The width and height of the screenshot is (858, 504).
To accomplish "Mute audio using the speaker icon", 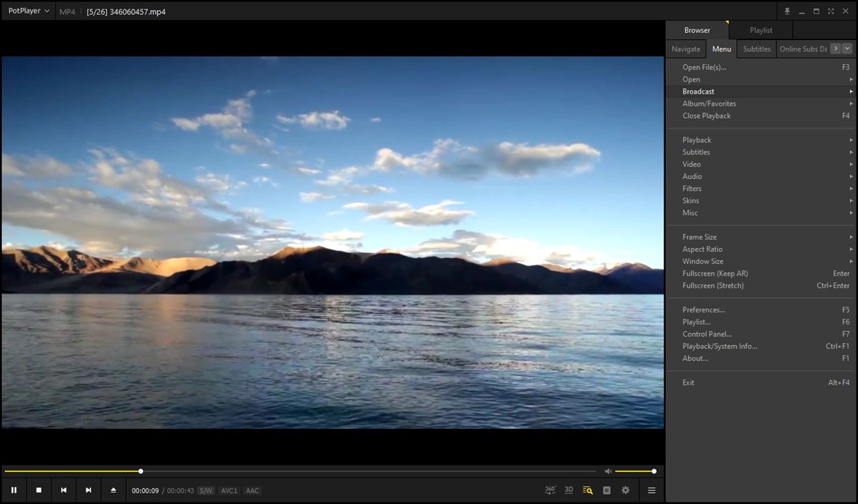I will pos(608,471).
